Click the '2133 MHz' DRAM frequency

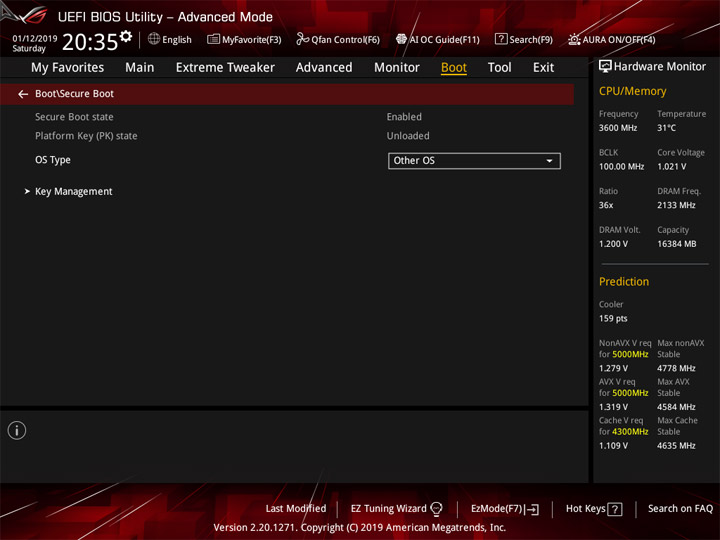click(676, 205)
